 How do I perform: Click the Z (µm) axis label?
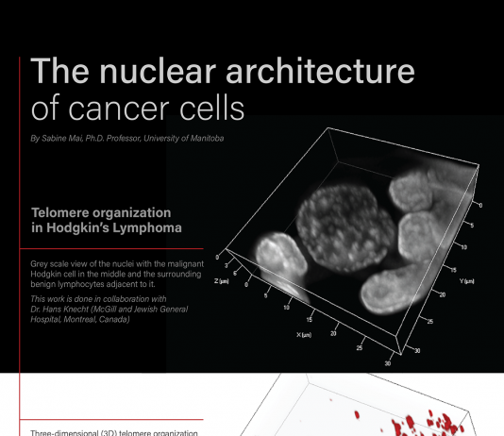point(222,281)
